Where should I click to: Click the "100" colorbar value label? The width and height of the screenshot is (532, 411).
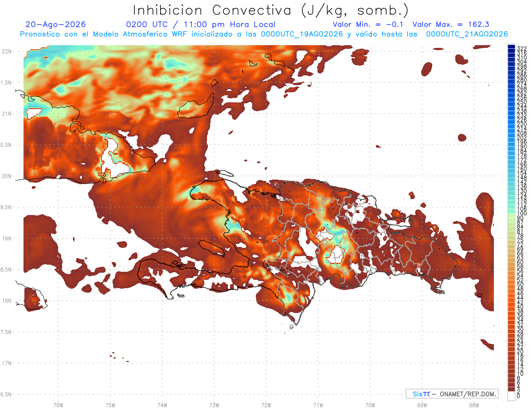point(521,214)
